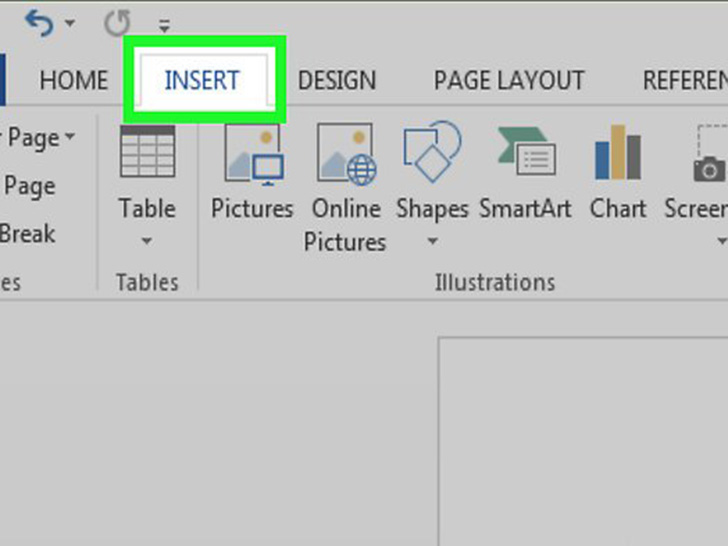This screenshot has width=728, height=546.
Task: Click the Redo icon
Action: 117,23
